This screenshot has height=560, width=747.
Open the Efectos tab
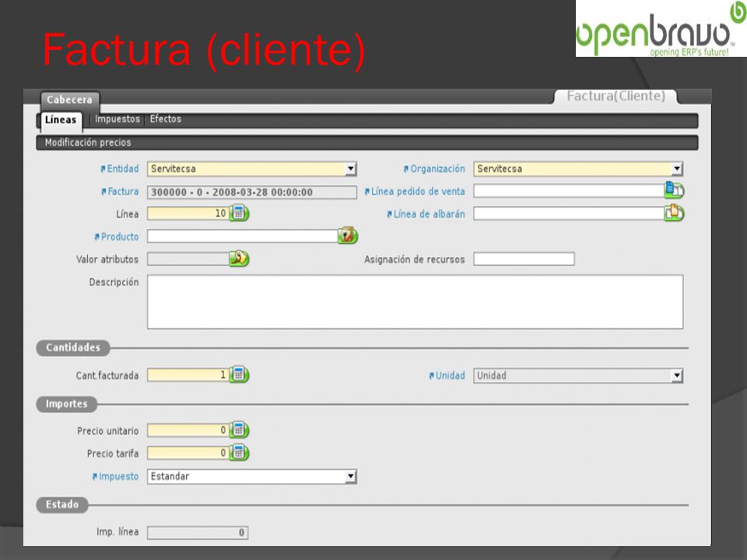[165, 119]
